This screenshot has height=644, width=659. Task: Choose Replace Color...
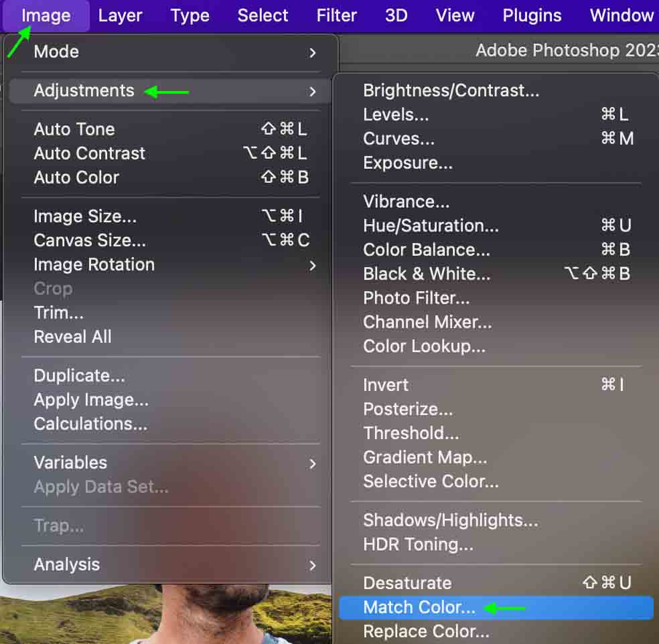(496, 631)
